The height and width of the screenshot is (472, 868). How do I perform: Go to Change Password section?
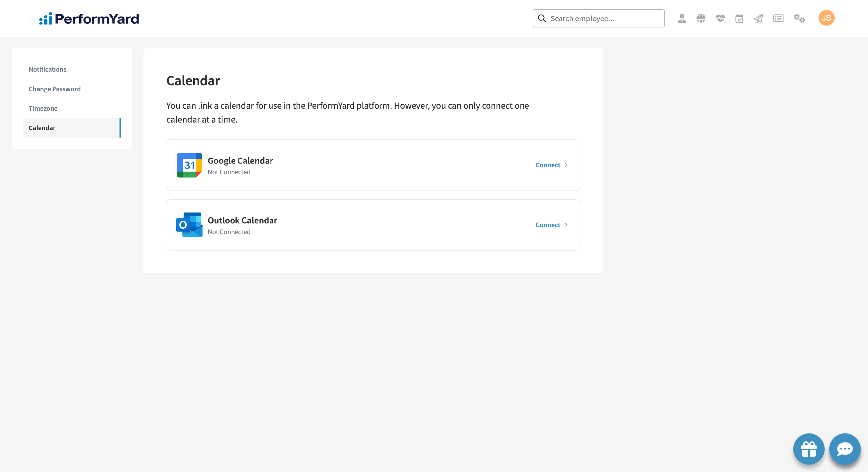click(55, 89)
